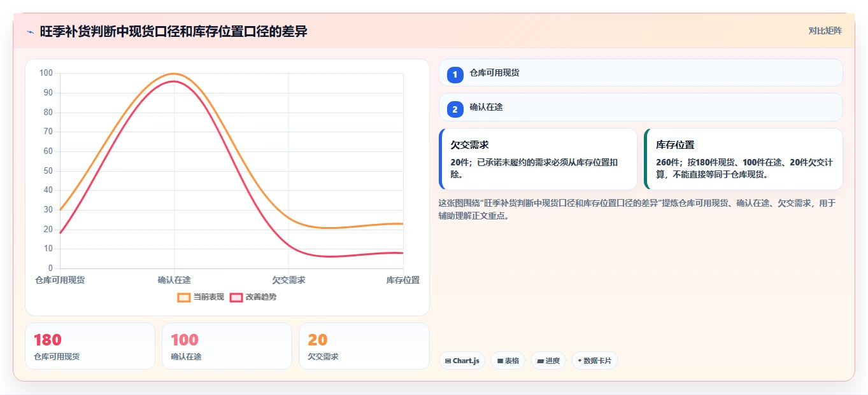Click the 确认在途 x-axis label
The height and width of the screenshot is (395, 868).
tap(174, 280)
